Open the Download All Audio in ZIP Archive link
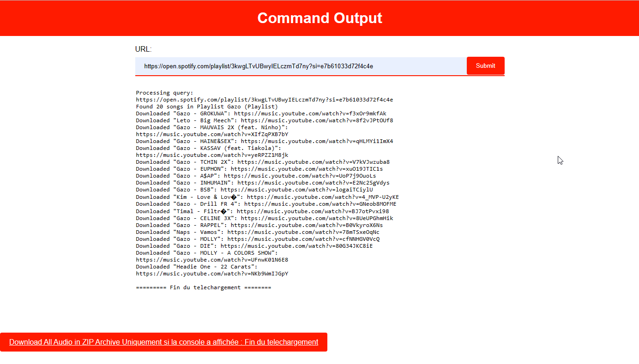Viewport: 639px width, 364px height. (163, 342)
